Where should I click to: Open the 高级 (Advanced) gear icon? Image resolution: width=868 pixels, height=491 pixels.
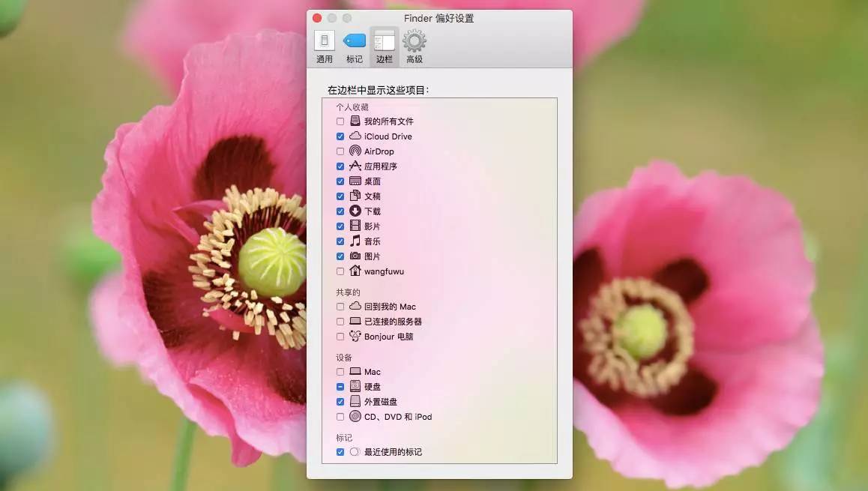tap(414, 41)
